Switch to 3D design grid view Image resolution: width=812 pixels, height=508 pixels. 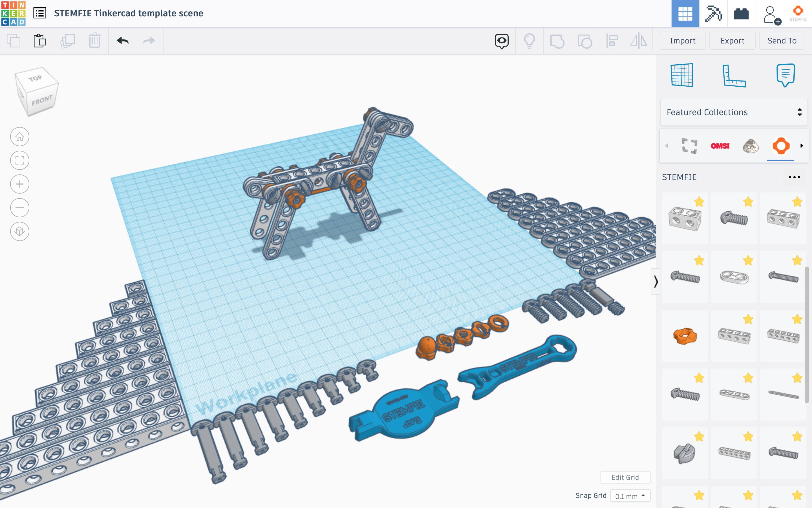pyautogui.click(x=685, y=14)
